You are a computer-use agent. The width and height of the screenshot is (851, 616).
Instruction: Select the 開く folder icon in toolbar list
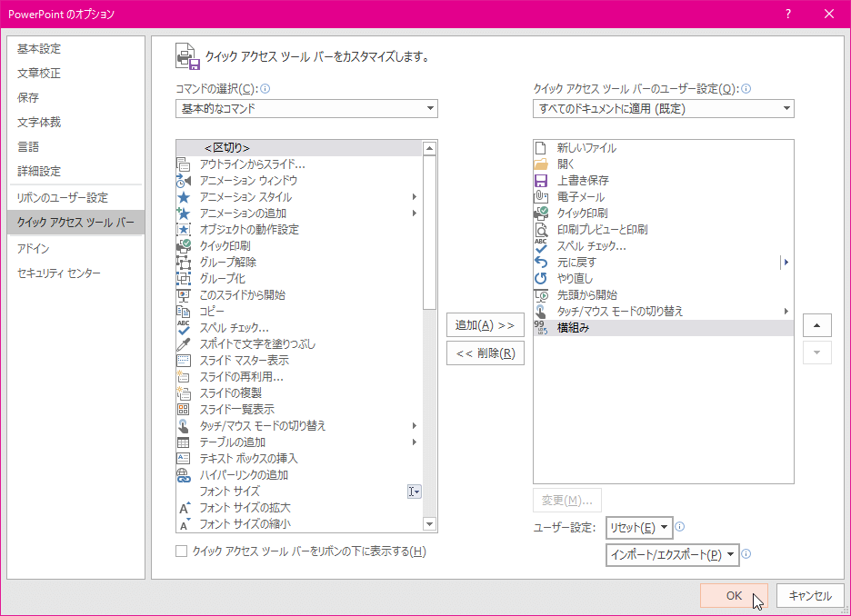pos(541,164)
